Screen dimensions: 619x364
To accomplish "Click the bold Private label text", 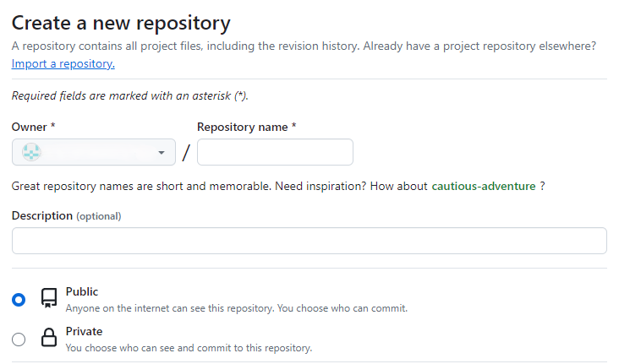I will pyautogui.click(x=84, y=331).
